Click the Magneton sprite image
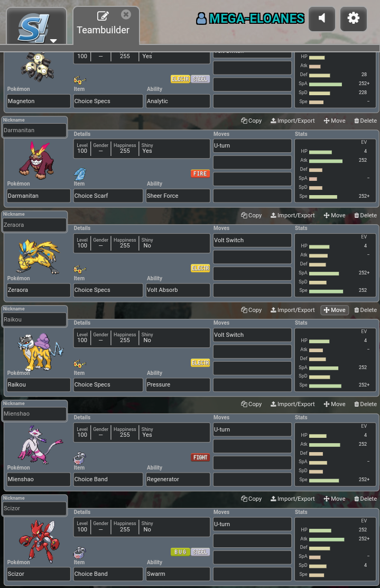 pos(38,67)
